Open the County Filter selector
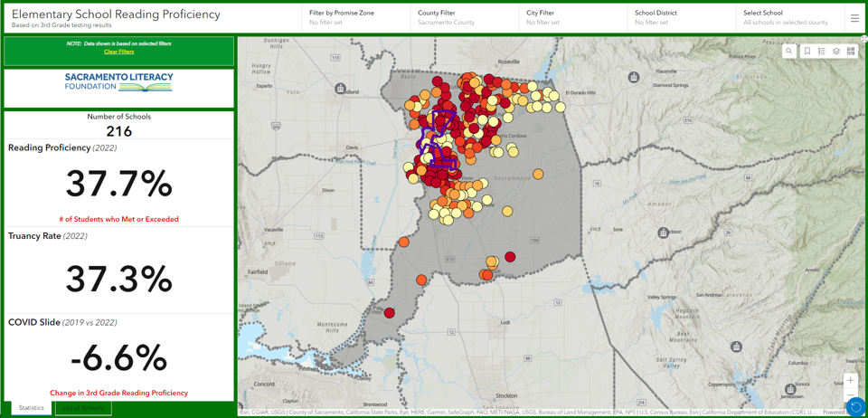 (x=467, y=18)
